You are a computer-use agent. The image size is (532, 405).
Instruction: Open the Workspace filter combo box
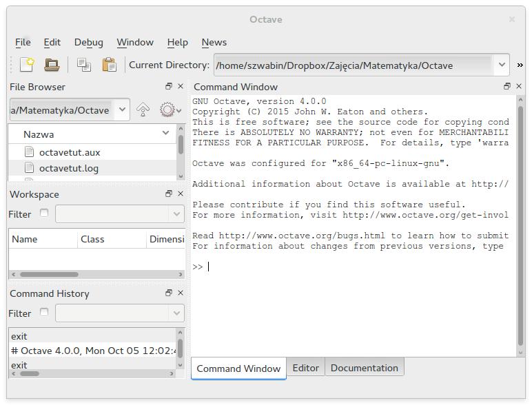point(120,214)
